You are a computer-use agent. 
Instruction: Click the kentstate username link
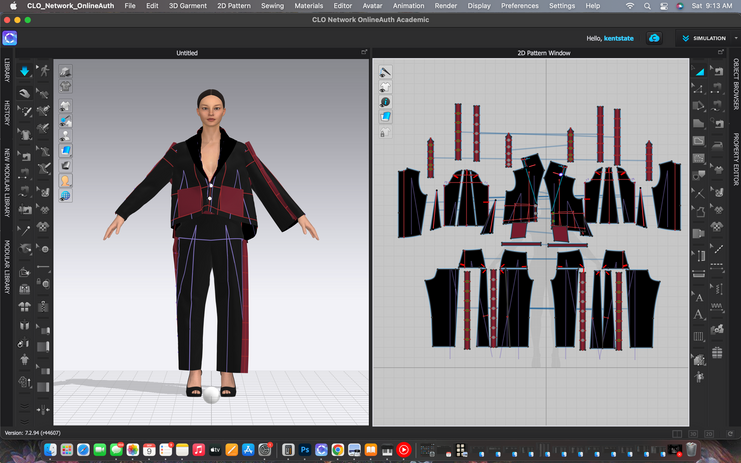coord(619,38)
